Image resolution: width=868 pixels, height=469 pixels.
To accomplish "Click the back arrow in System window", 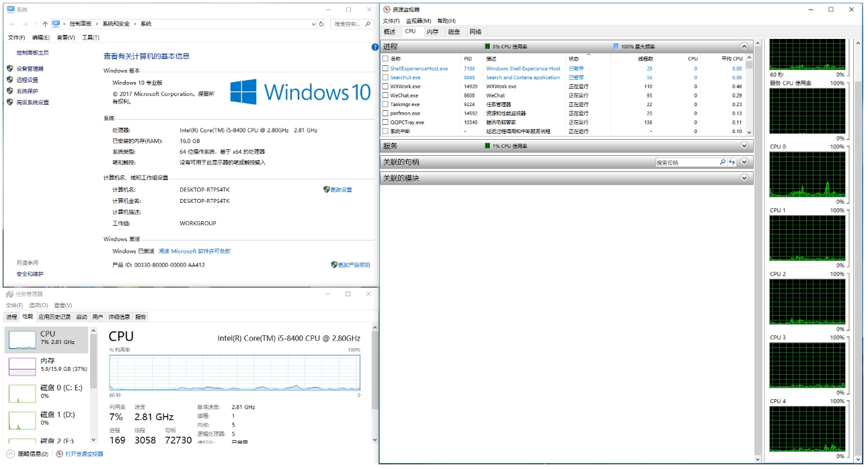I will (x=12, y=24).
